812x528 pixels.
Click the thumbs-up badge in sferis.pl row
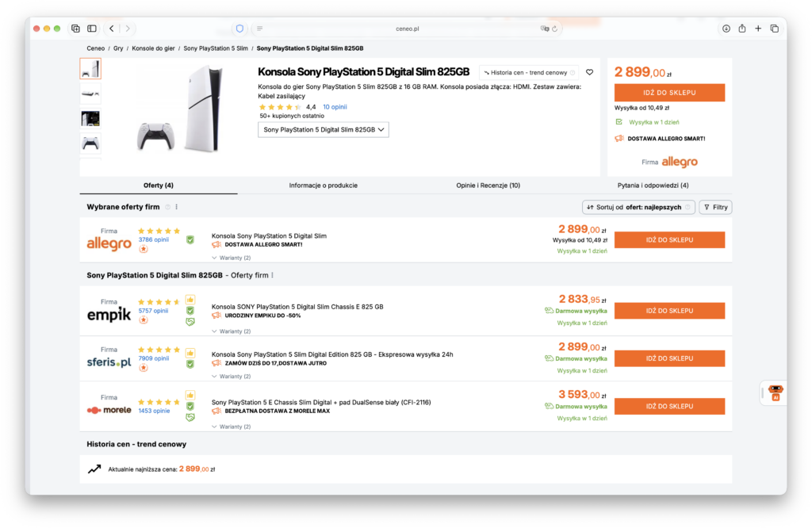click(190, 353)
